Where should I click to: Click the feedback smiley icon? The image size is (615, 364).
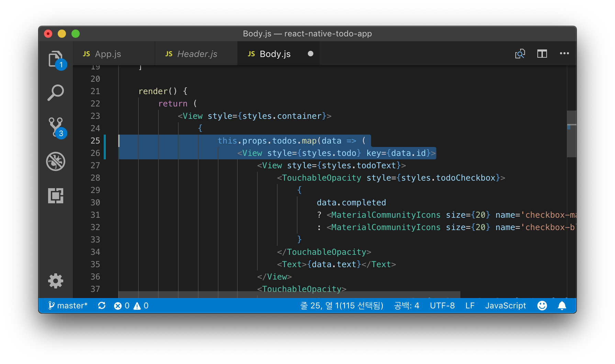pos(542,306)
